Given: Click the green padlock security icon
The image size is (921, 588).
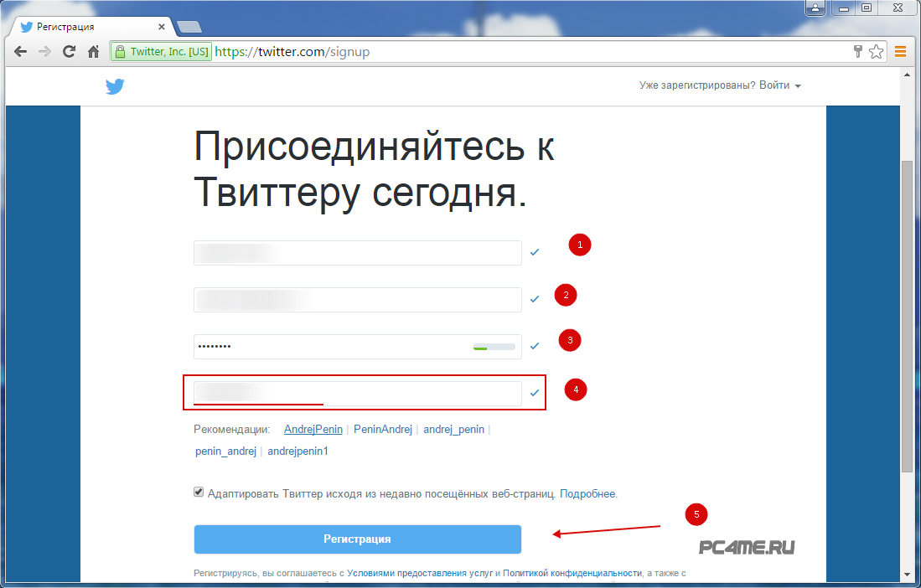Looking at the screenshot, I should point(120,52).
